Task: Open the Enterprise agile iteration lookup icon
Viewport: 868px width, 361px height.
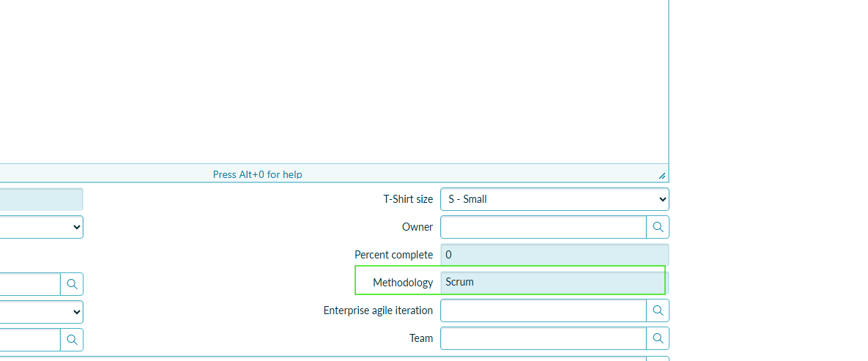Action: point(658,310)
